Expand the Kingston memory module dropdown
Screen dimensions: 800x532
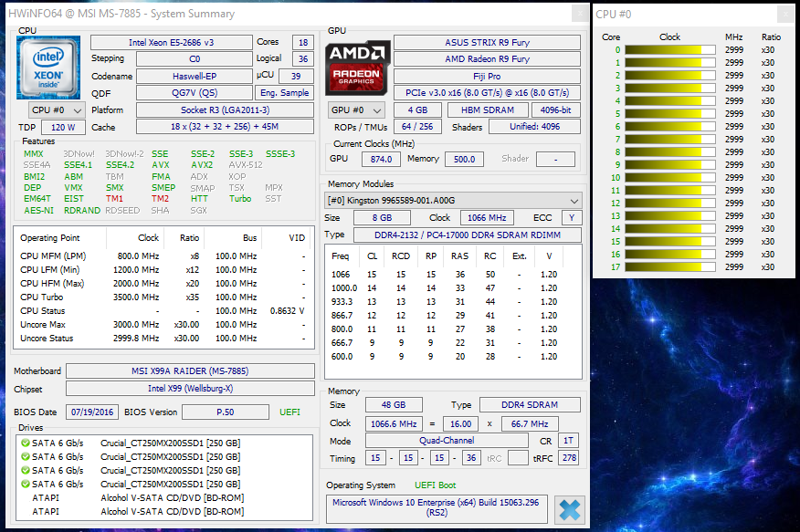453,200
